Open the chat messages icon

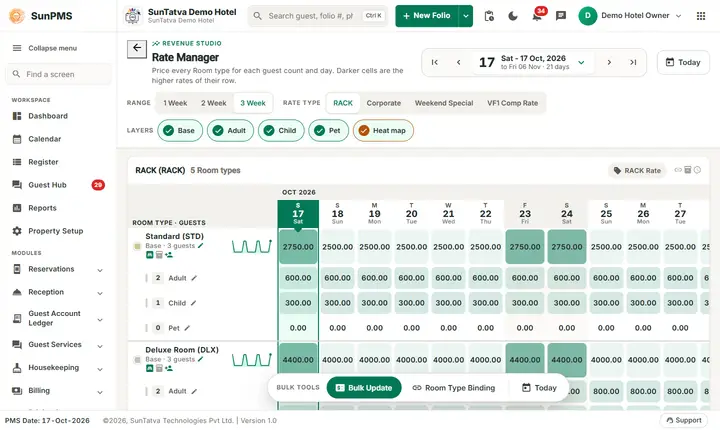pyautogui.click(x=561, y=16)
